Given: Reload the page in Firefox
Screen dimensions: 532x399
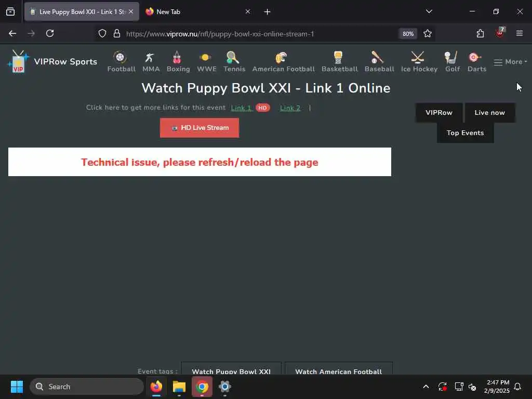Looking at the screenshot, I should tap(50, 33).
